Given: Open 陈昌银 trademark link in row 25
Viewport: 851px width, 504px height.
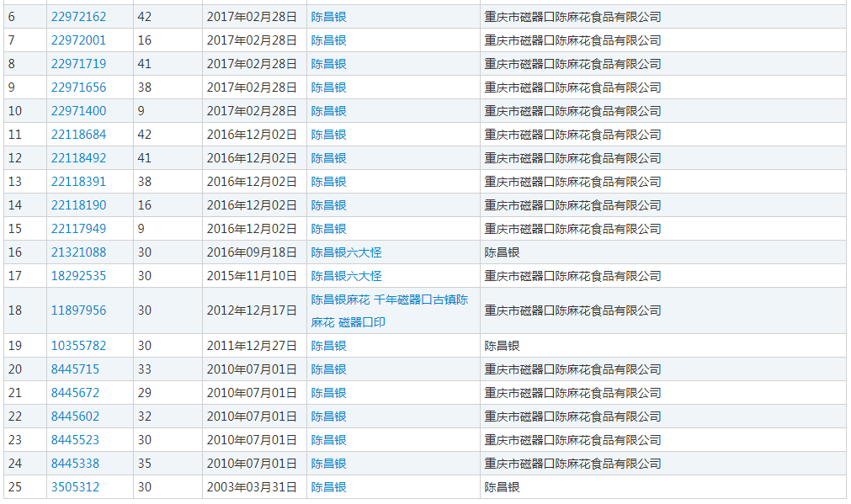Looking at the screenshot, I should tap(329, 487).
